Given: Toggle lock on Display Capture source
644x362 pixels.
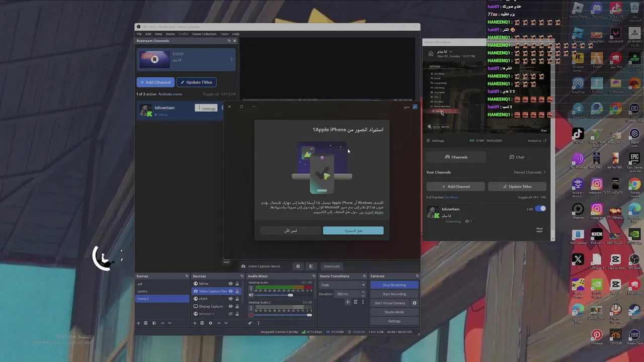Looking at the screenshot, I should pyautogui.click(x=237, y=306).
